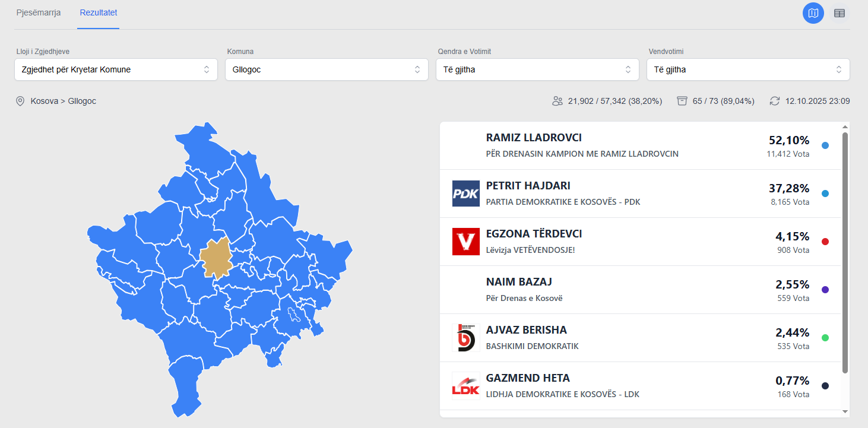Click the voter turnout people icon

pyautogui.click(x=557, y=101)
